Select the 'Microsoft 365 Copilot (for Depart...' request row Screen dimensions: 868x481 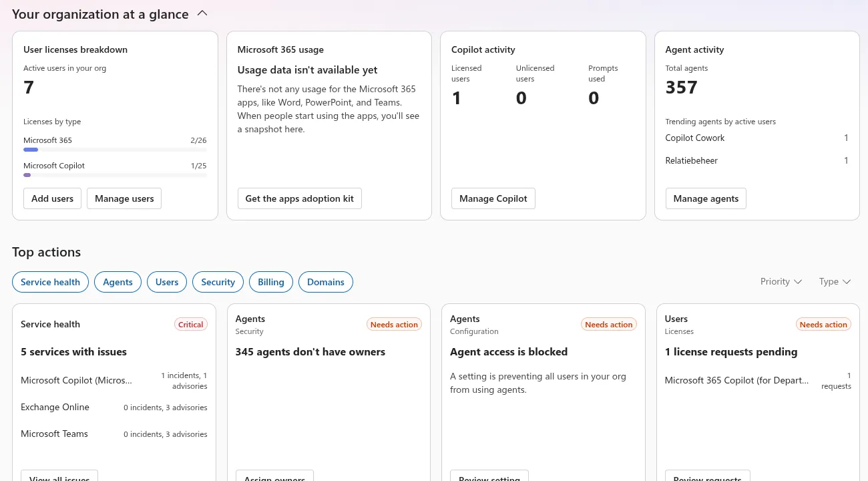(758, 381)
